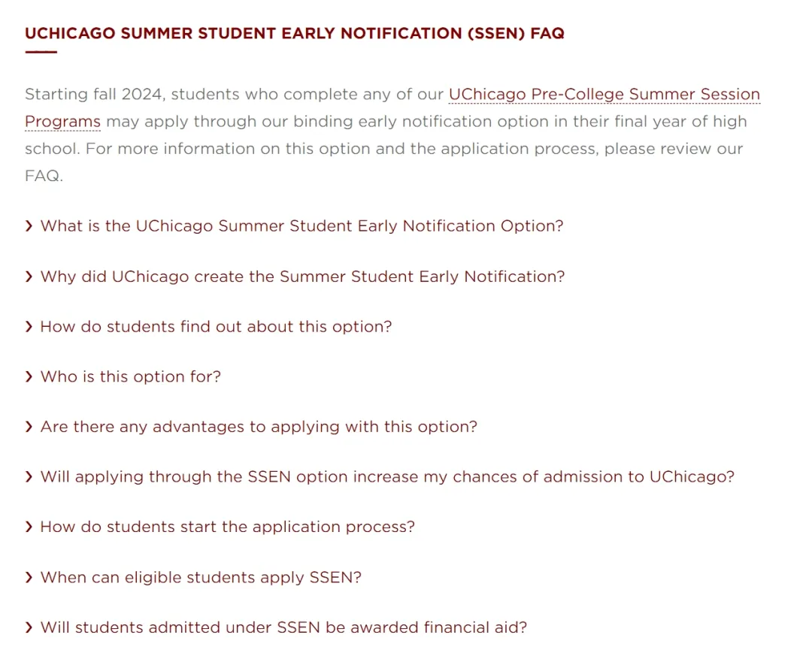Click arrow icon before the financial aid question
Screen dimensions: 812x665
pyautogui.click(x=29, y=627)
